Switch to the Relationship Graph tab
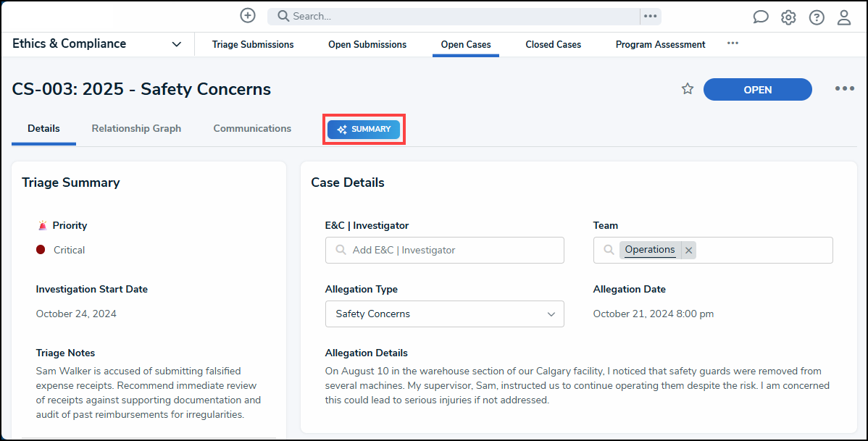868x441 pixels. click(136, 128)
